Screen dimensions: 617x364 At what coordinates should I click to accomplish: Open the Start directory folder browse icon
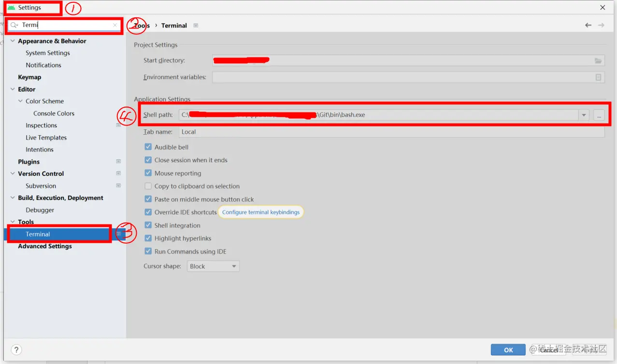tap(598, 60)
